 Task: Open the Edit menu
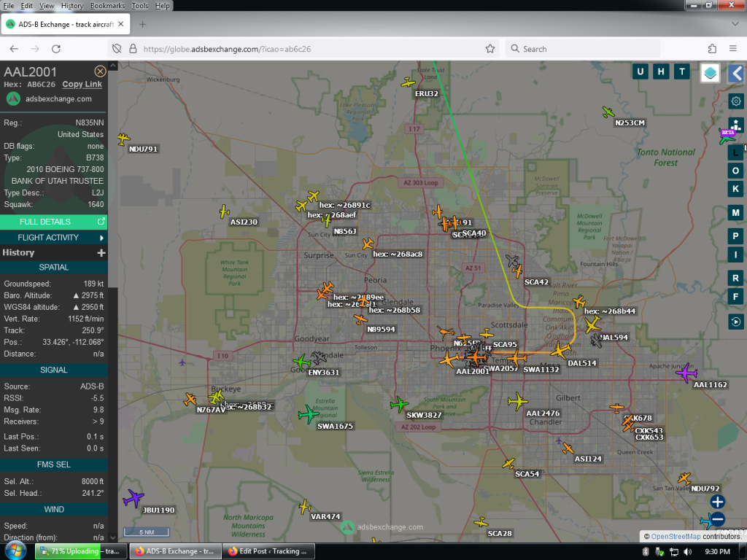(27, 6)
